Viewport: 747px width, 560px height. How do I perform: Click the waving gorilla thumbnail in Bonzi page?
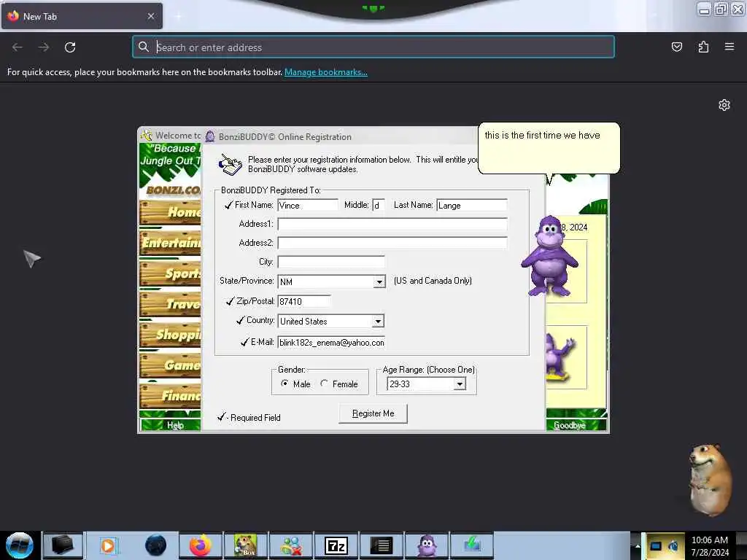click(x=561, y=357)
